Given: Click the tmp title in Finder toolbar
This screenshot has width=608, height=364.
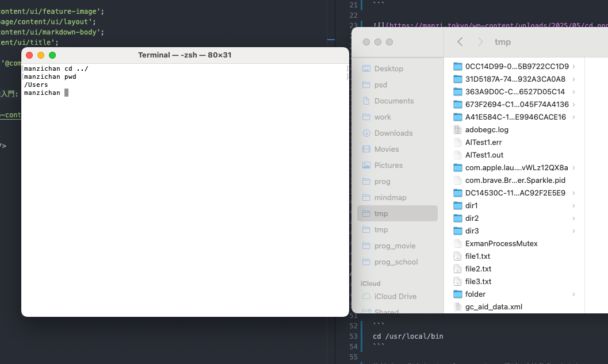Looking at the screenshot, I should click(x=503, y=42).
